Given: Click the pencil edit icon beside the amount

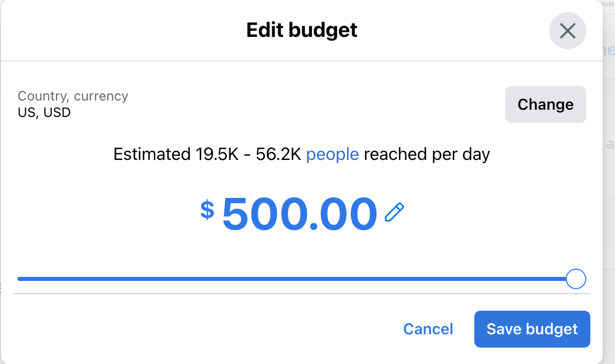Looking at the screenshot, I should pos(394,212).
